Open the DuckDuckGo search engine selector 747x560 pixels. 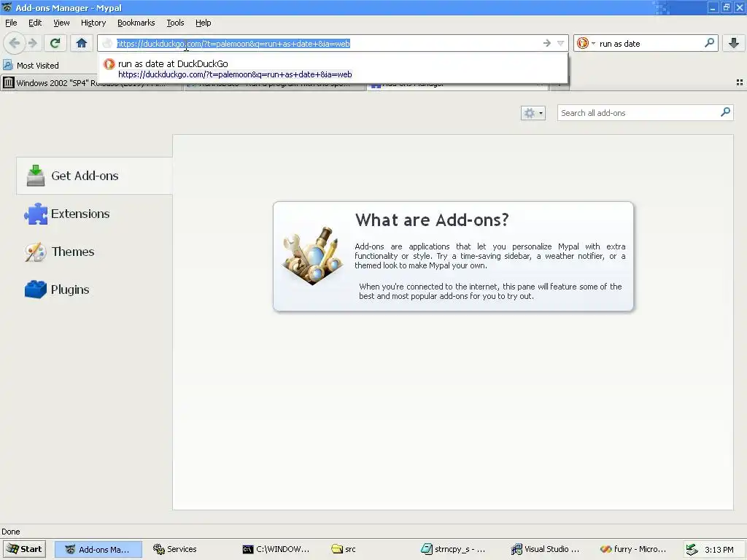click(x=586, y=43)
